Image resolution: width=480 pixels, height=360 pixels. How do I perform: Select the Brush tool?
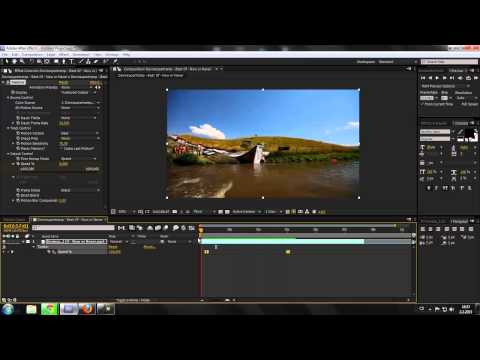tap(81, 62)
